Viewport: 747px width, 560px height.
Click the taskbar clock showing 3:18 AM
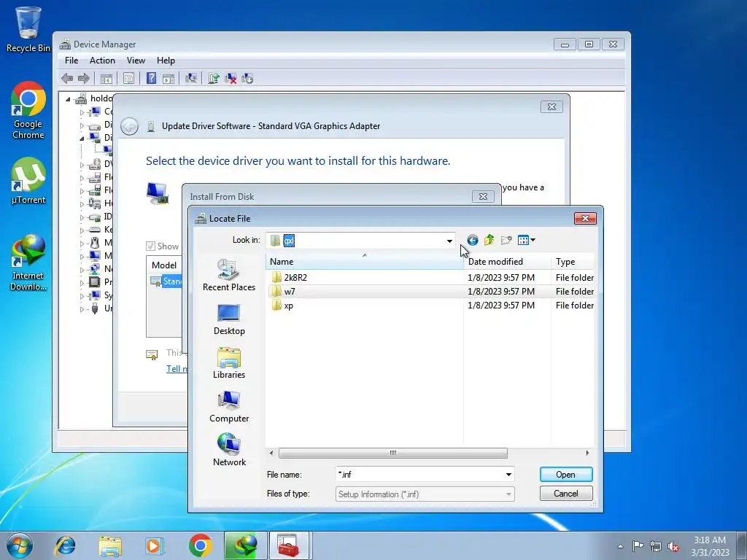[710, 546]
